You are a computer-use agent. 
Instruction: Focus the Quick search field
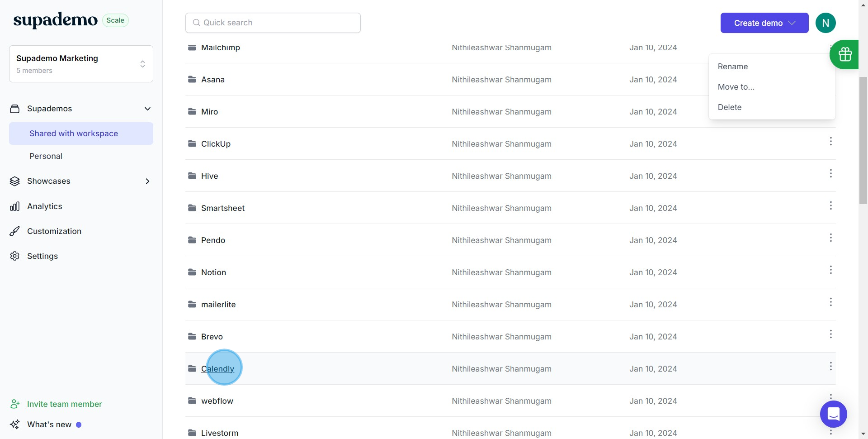pos(273,23)
